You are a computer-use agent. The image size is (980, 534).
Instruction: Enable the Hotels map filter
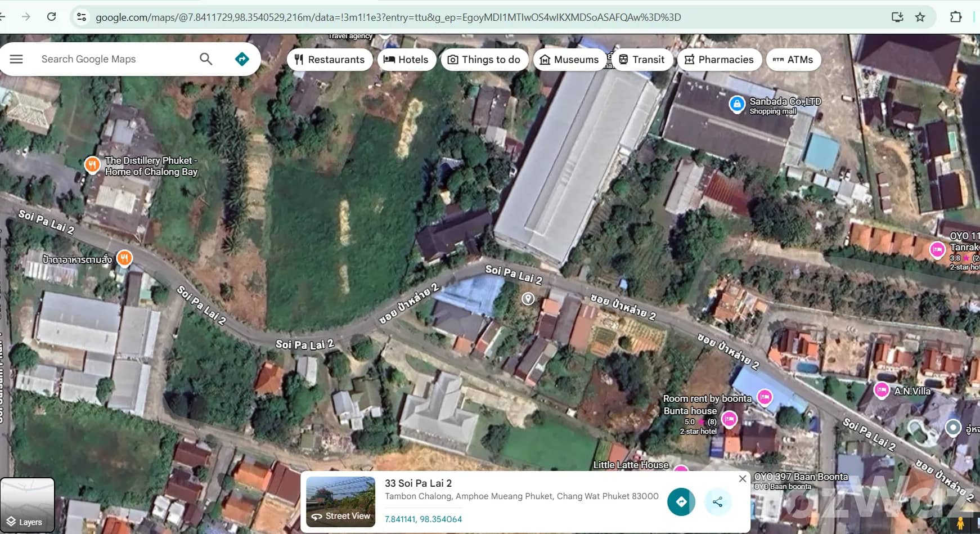tap(407, 59)
